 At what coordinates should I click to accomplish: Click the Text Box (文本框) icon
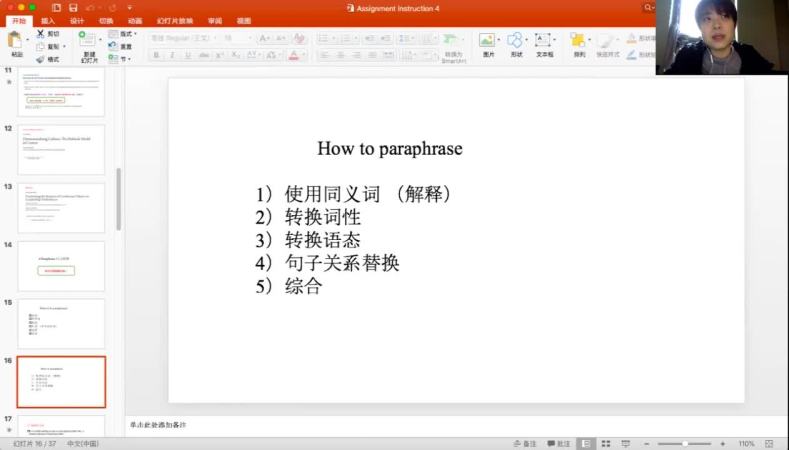click(542, 40)
